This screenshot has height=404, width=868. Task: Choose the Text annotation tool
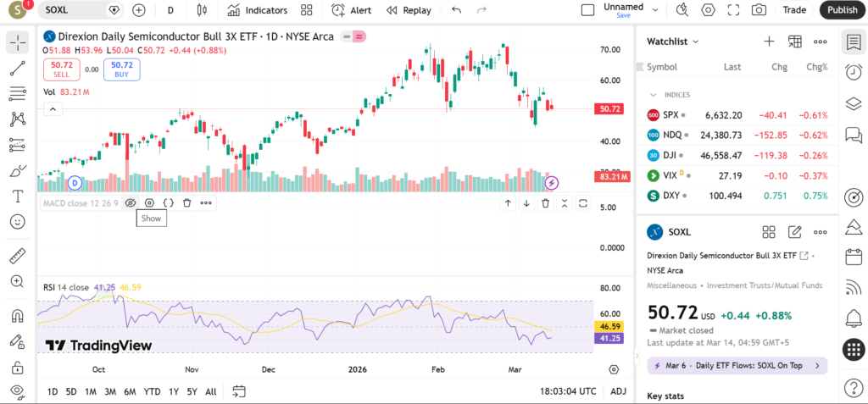[17, 196]
